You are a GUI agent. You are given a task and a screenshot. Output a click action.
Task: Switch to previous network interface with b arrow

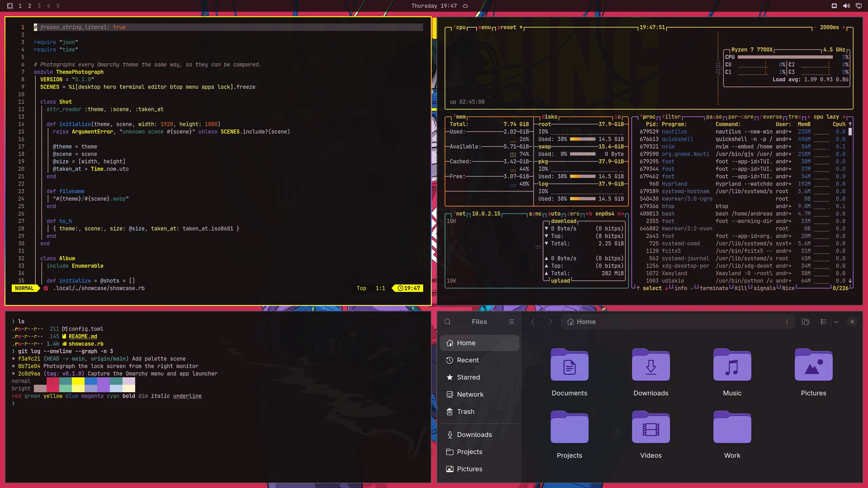(589, 214)
